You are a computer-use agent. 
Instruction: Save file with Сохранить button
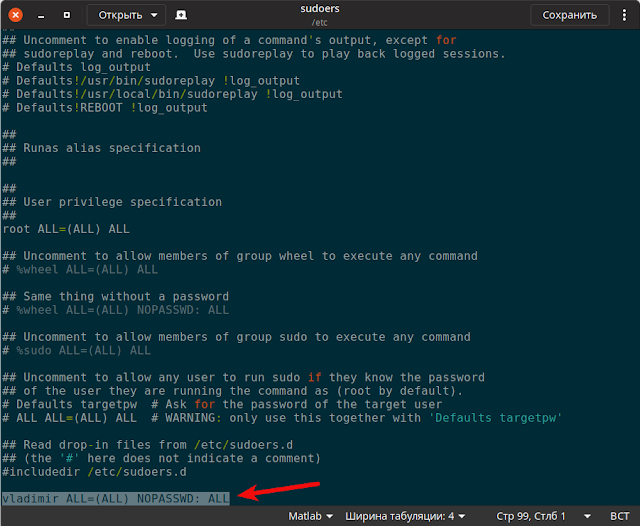(569, 15)
